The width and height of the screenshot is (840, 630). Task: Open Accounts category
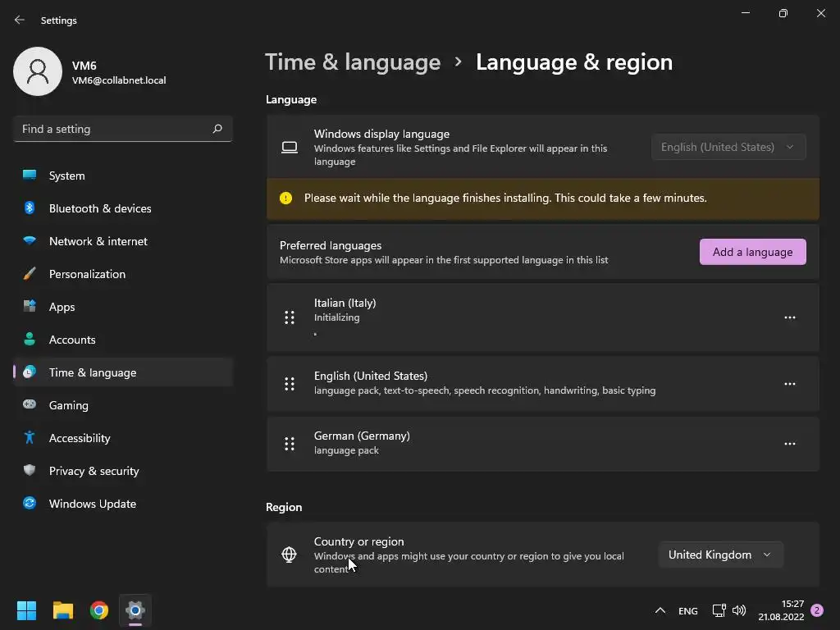point(123,339)
